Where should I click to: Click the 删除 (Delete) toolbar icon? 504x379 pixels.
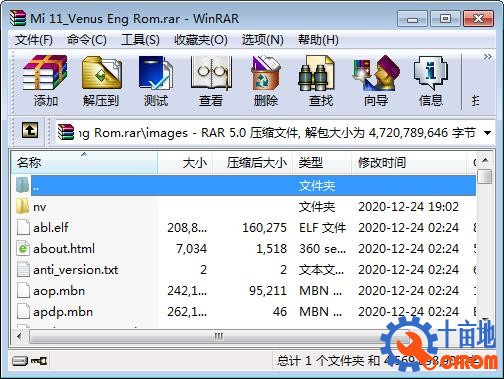click(266, 73)
